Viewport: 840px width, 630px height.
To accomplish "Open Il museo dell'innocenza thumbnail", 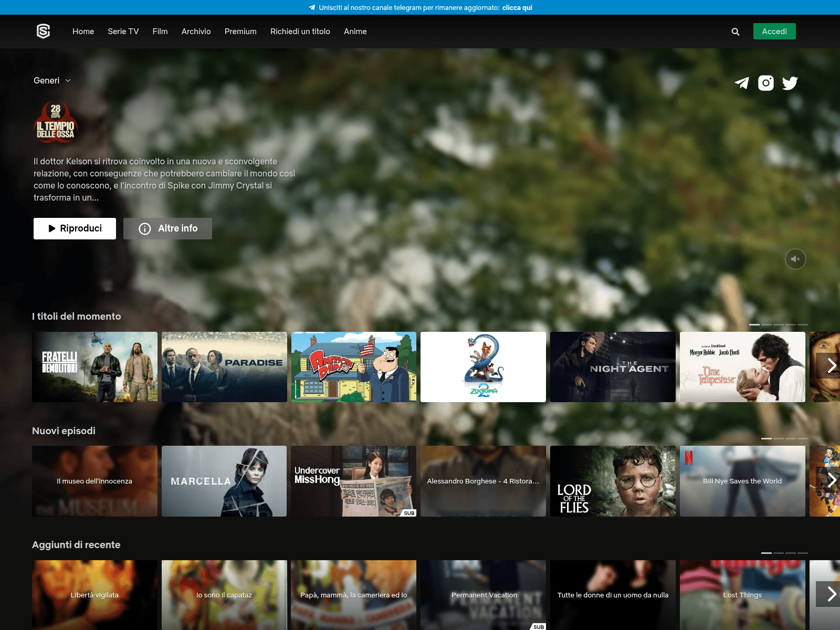I will tap(94, 481).
